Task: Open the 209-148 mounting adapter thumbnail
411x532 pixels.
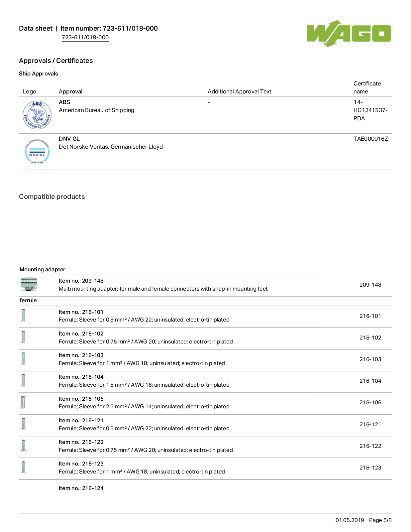Action: coord(29,285)
